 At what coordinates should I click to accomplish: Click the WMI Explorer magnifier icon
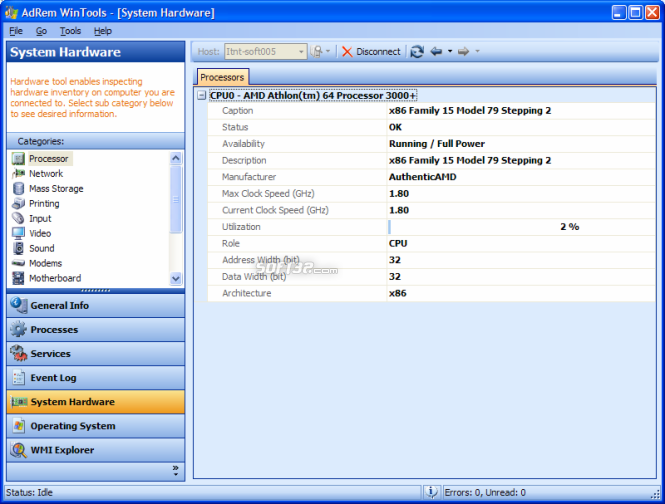pyautogui.click(x=18, y=450)
